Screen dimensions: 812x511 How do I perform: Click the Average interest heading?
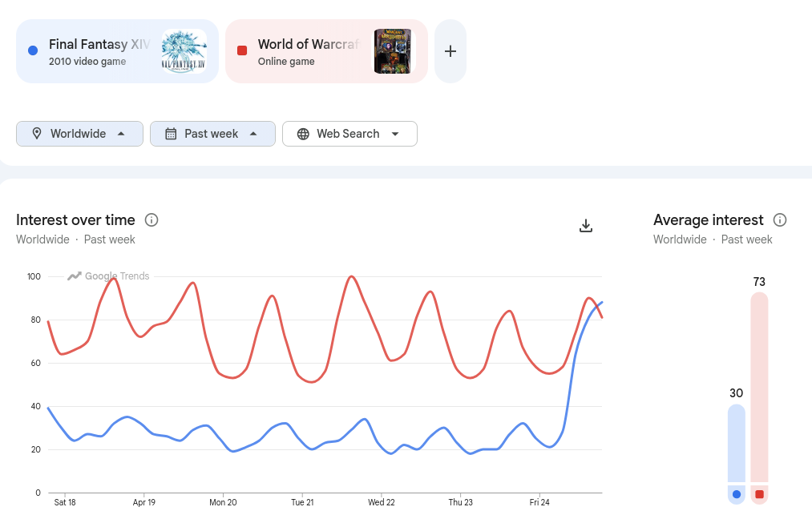tap(709, 219)
